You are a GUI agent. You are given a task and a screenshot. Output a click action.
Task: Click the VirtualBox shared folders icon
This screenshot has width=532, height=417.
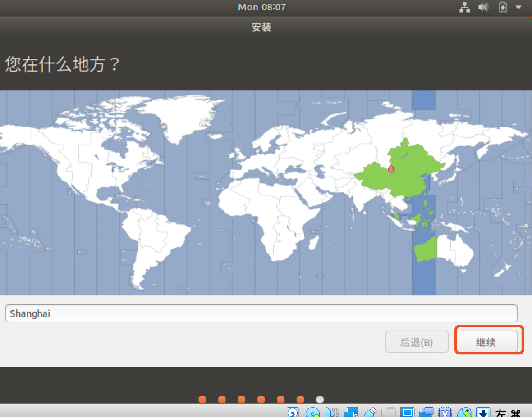(x=389, y=412)
